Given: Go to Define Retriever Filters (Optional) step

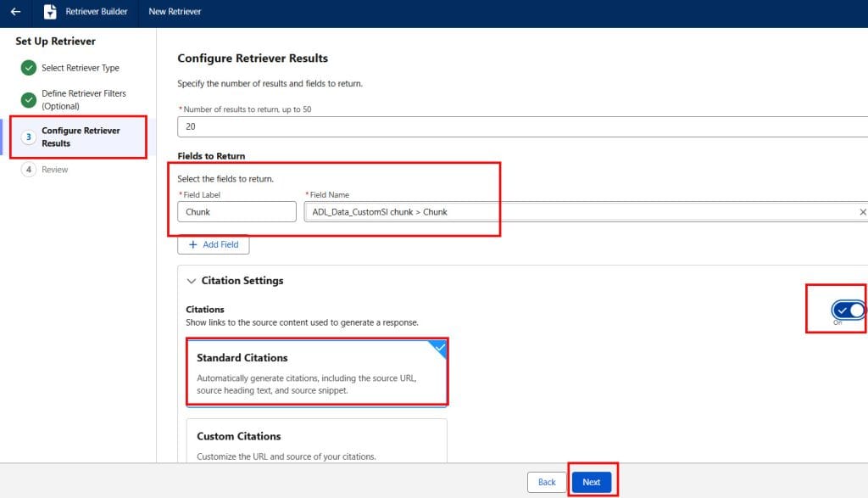Looking at the screenshot, I should point(84,100).
